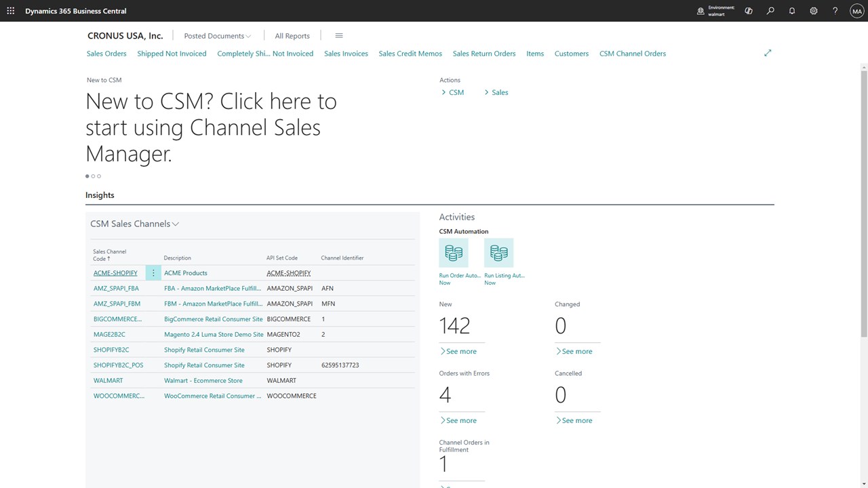Sort by the Channel Identifier column header
Viewport: 868px width, 488px height.
[x=342, y=258]
